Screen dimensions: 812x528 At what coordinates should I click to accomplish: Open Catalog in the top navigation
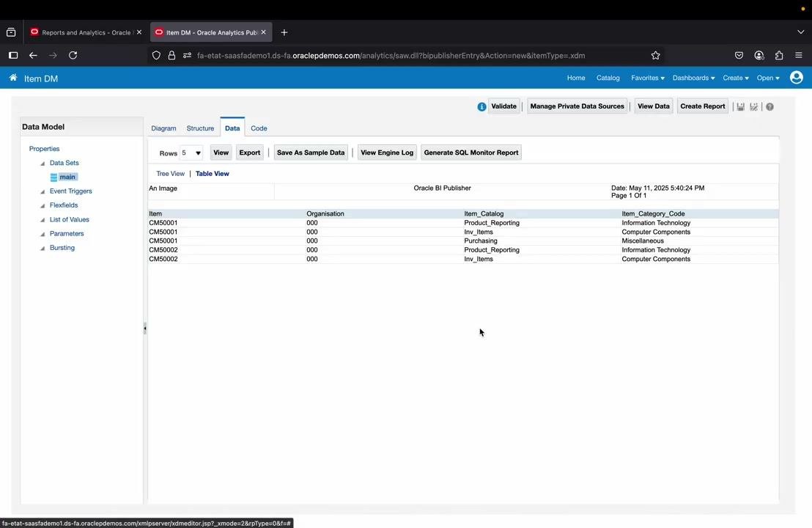pyautogui.click(x=608, y=78)
